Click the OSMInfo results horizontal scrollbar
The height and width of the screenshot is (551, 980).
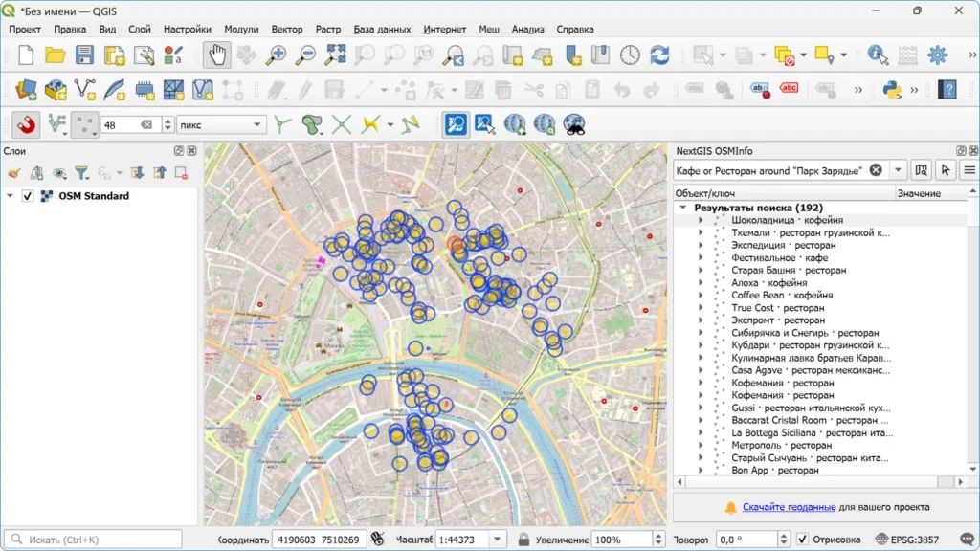click(x=820, y=482)
